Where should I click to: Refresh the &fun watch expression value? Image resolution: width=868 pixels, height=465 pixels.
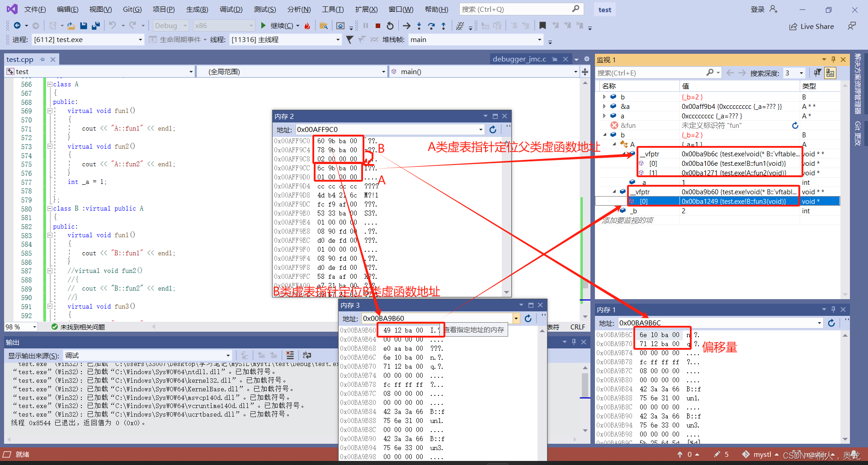point(795,126)
